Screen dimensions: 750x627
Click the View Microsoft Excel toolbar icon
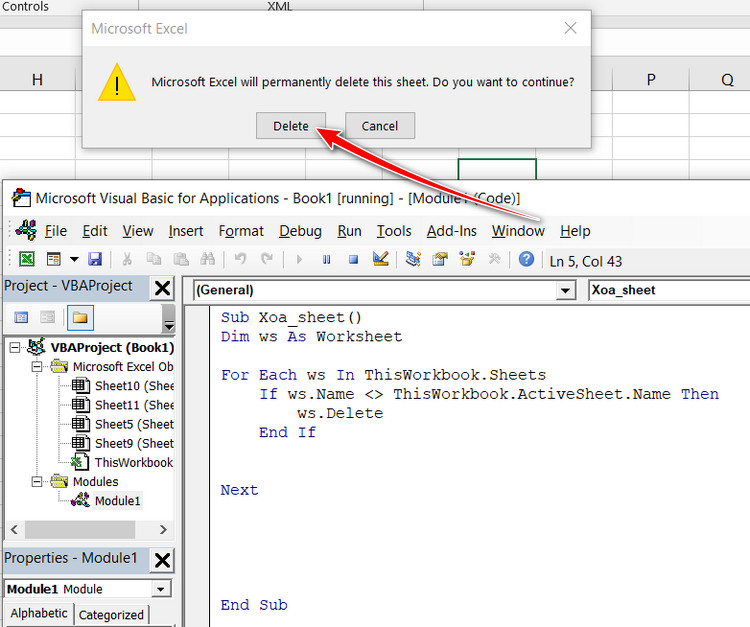coord(27,259)
